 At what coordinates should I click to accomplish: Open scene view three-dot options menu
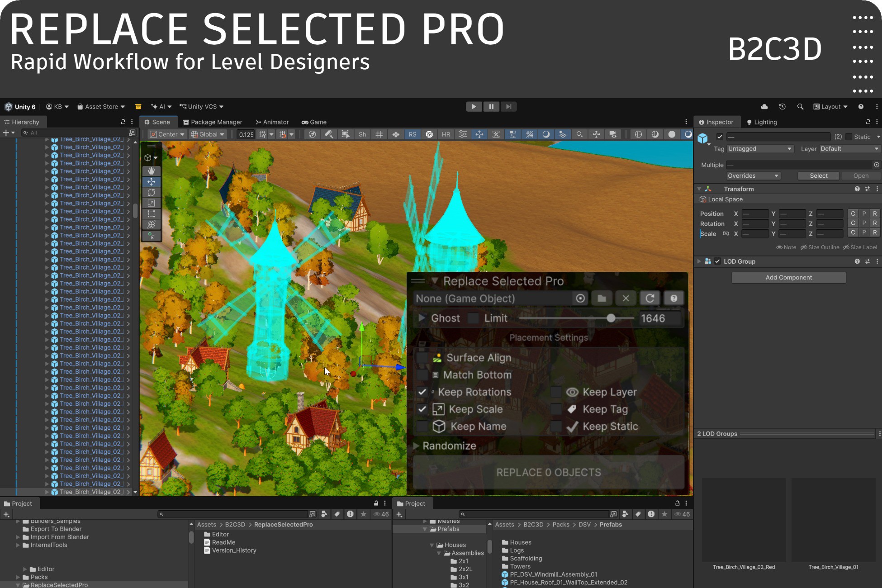coord(686,122)
